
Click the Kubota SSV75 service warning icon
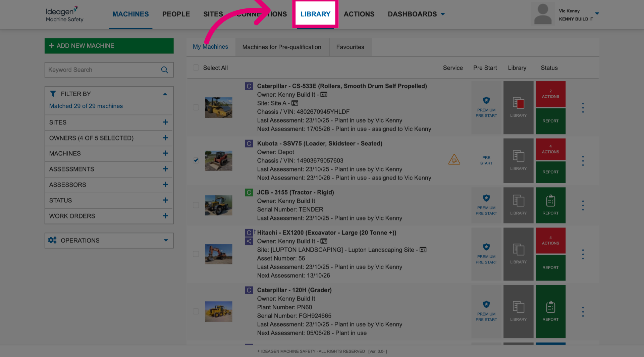point(454,160)
